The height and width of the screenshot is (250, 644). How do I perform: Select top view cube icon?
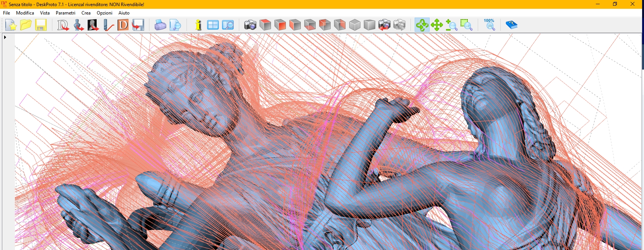265,25
